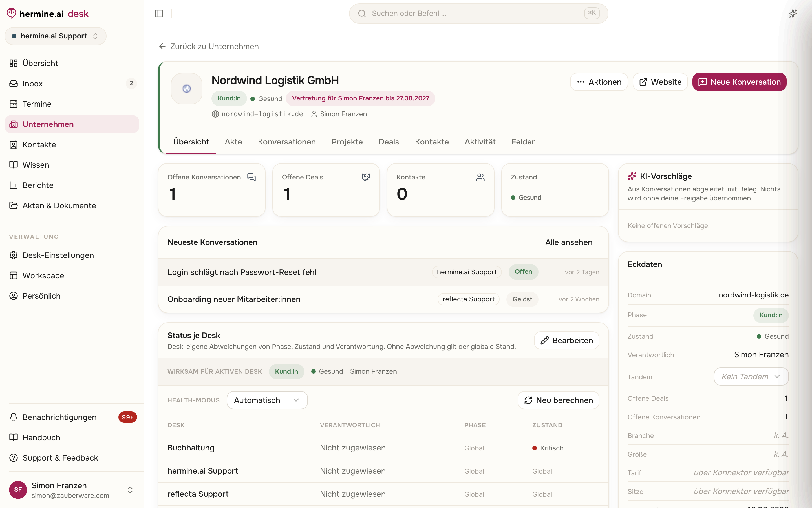This screenshot has height=508, width=812.
Task: Click the hermine.ai owl logo
Action: click(11, 14)
